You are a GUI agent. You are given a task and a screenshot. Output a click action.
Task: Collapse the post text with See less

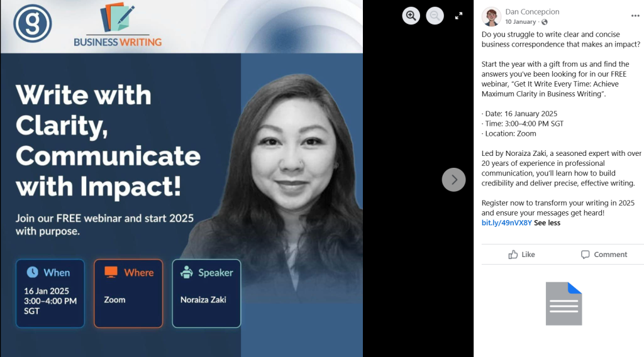pos(547,223)
